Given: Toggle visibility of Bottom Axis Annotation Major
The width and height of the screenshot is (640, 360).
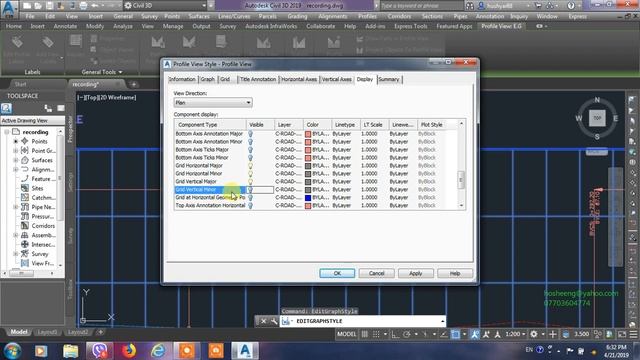Looking at the screenshot, I should point(250,134).
